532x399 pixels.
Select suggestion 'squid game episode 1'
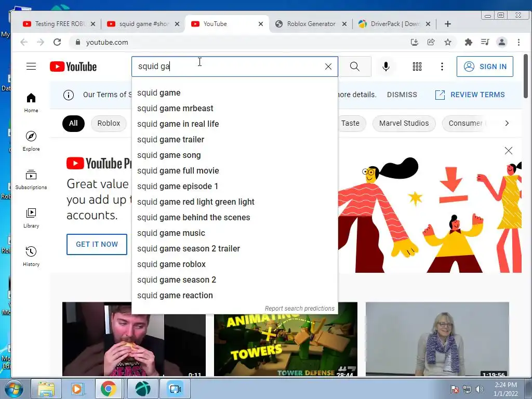coord(235,187)
